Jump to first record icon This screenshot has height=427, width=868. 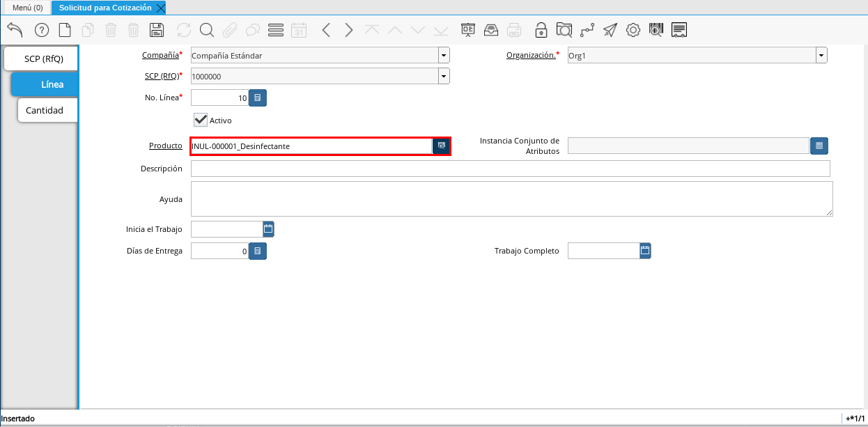[x=372, y=30]
